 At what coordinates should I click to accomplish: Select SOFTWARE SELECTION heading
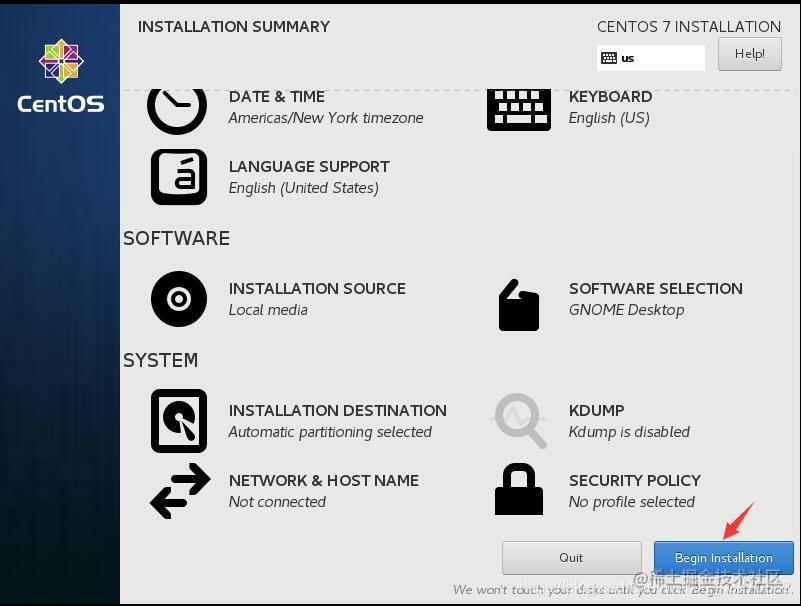(x=656, y=289)
